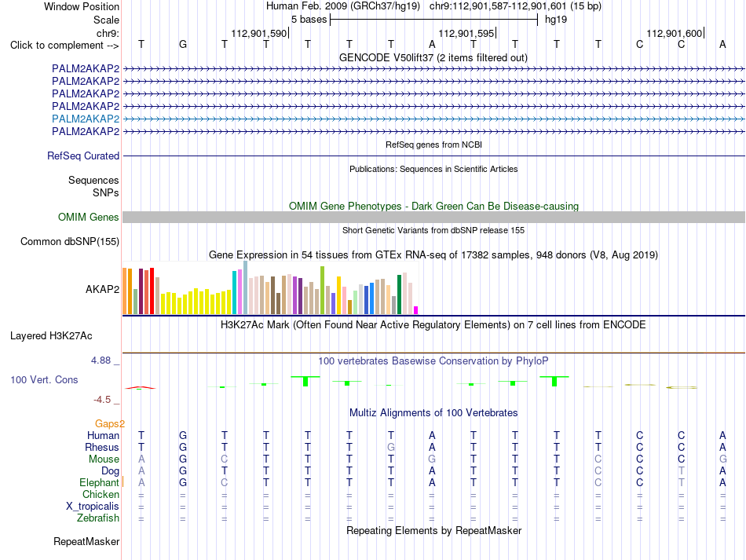746x560 pixels.
Task: Click the Sequences publications track label
Action: tap(93, 181)
